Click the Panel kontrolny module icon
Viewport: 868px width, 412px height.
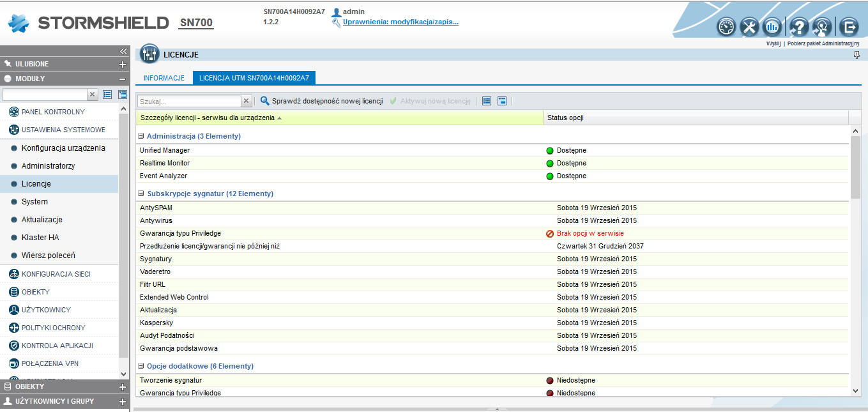click(x=14, y=112)
